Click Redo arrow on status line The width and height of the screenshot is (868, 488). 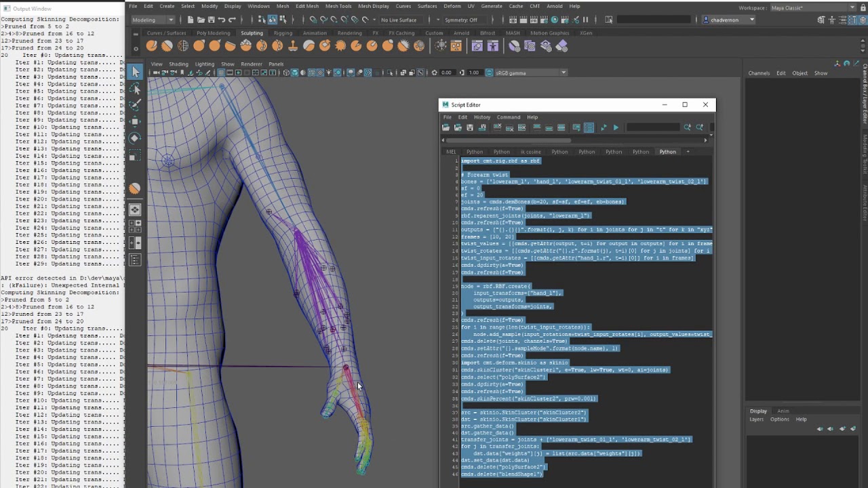[x=233, y=20]
